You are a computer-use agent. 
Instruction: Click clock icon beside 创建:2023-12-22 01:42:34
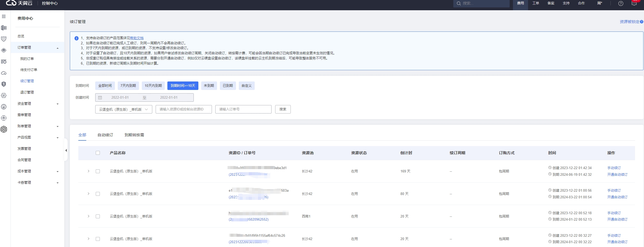click(x=550, y=168)
